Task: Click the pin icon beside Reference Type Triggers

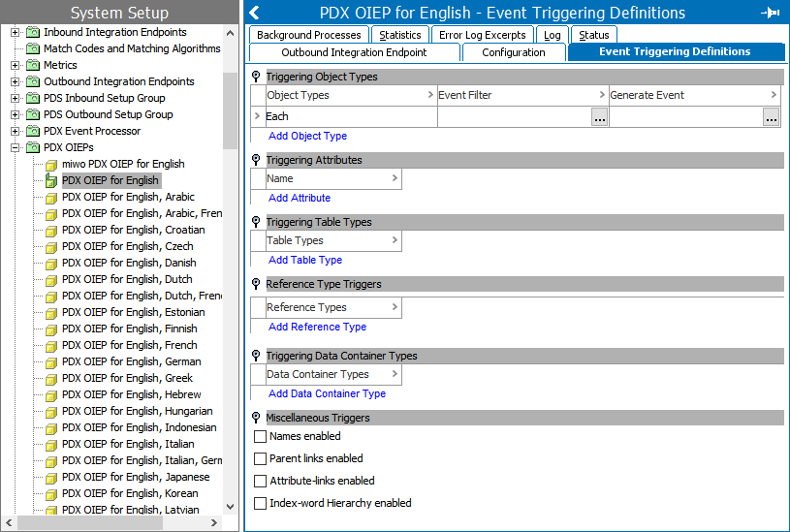Action: pyautogui.click(x=256, y=284)
